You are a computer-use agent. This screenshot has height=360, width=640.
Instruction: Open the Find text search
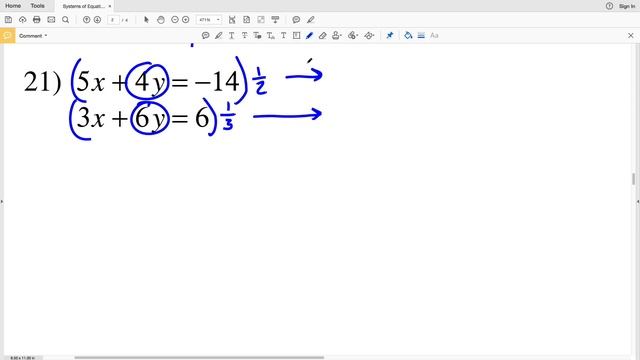pyautogui.click(x=65, y=20)
